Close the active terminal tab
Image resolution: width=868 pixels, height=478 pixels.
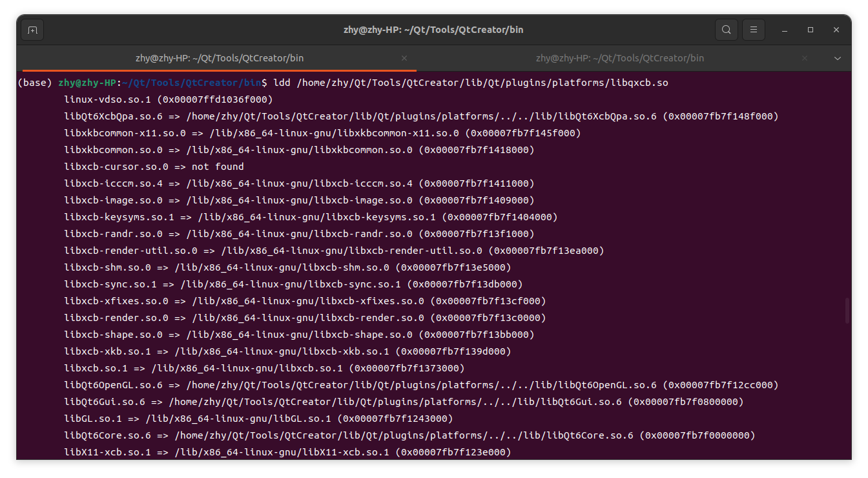coord(404,57)
